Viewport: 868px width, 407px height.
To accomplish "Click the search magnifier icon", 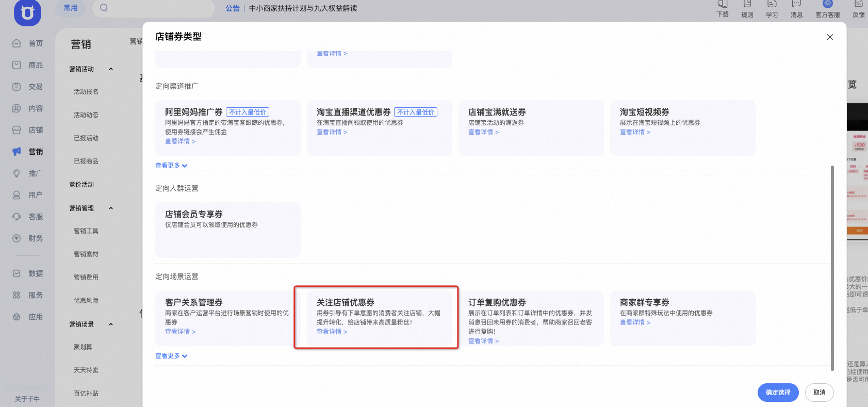I will click(104, 8).
